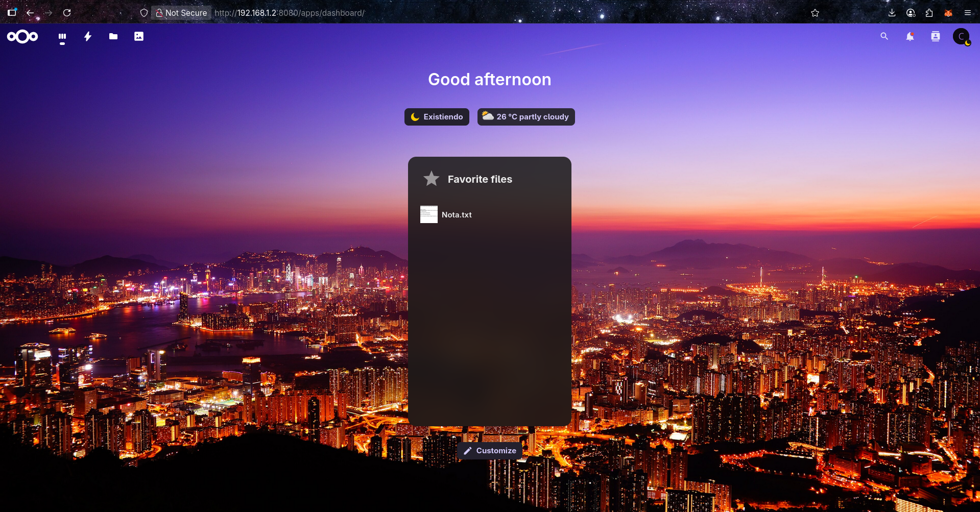
Task: Open the Photos app icon
Action: click(139, 37)
